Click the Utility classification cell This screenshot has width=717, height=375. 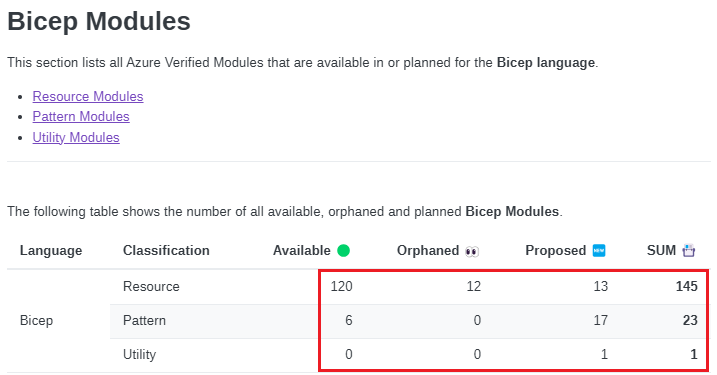(139, 354)
